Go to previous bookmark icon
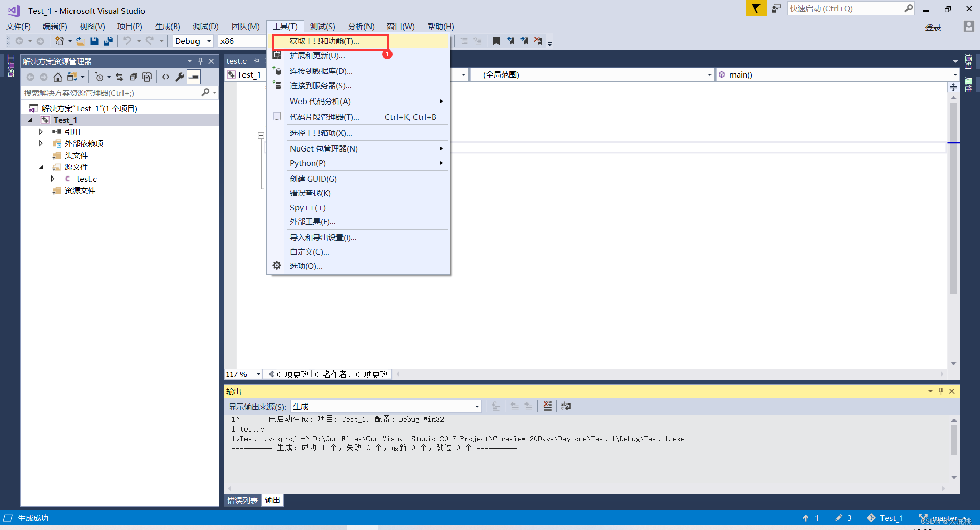This screenshot has height=530, width=980. tap(510, 41)
